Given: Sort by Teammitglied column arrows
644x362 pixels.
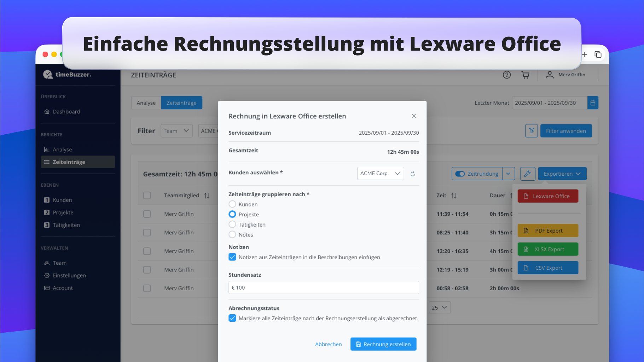Looking at the screenshot, I should point(207,195).
